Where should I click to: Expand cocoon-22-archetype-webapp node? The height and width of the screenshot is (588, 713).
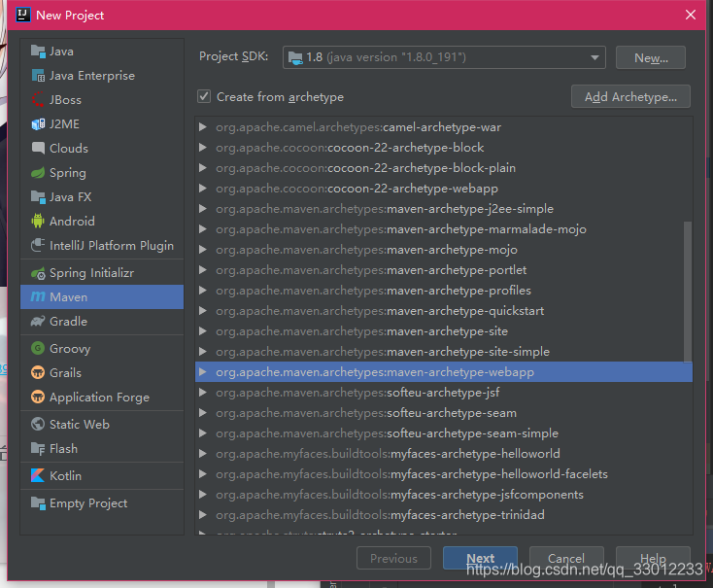coord(203,189)
